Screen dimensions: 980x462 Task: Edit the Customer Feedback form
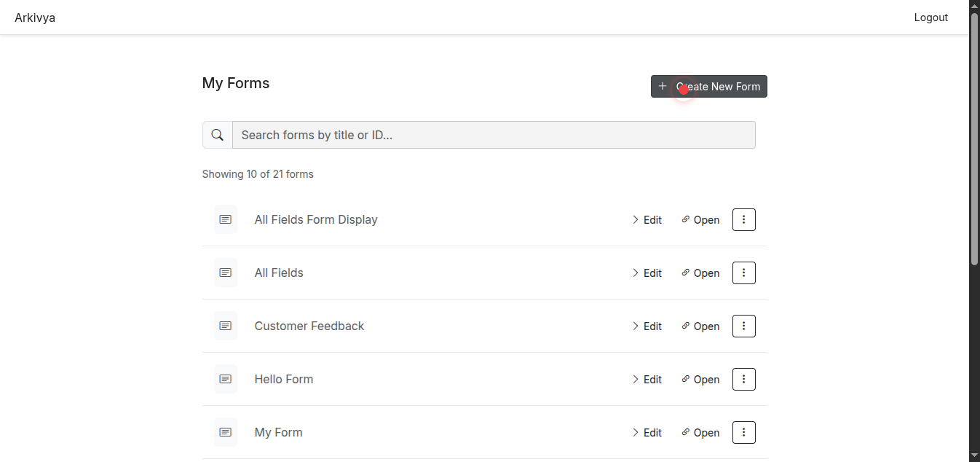647,326
